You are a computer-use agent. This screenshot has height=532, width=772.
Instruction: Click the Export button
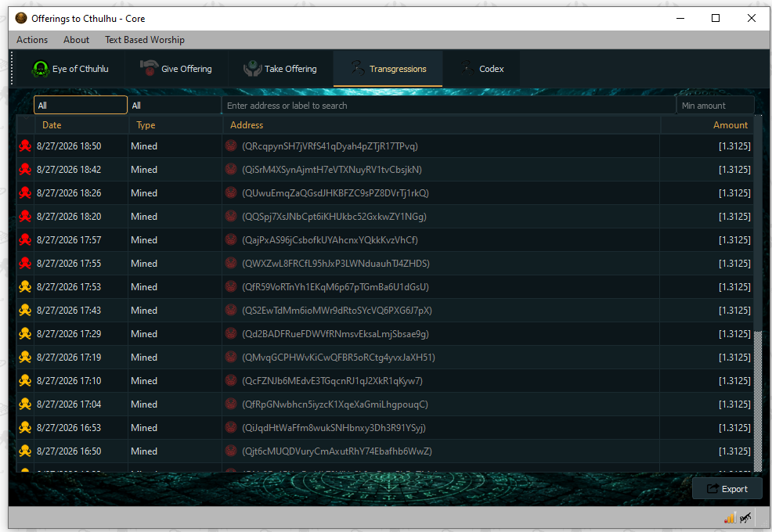[727, 489]
